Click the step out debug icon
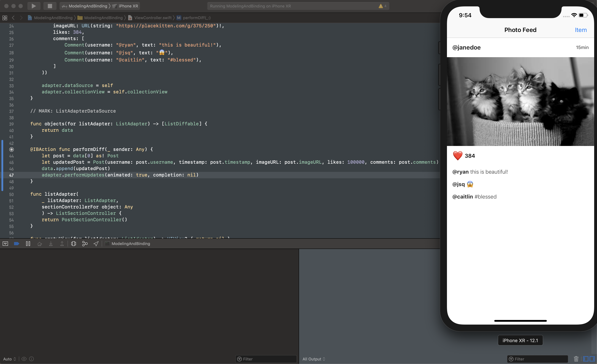The height and width of the screenshot is (364, 597). tap(62, 244)
